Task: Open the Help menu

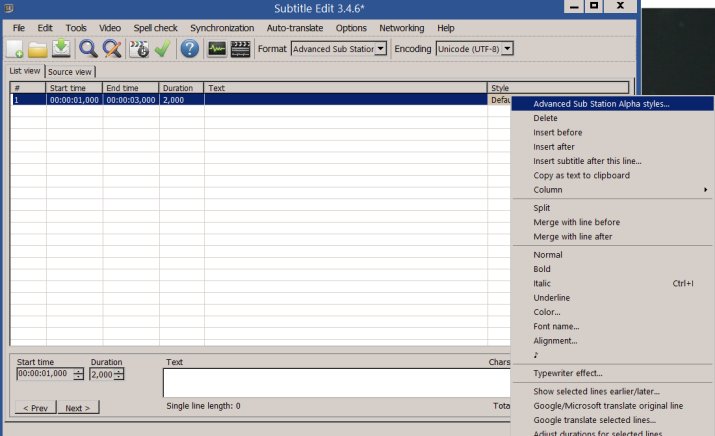Action: (x=446, y=28)
